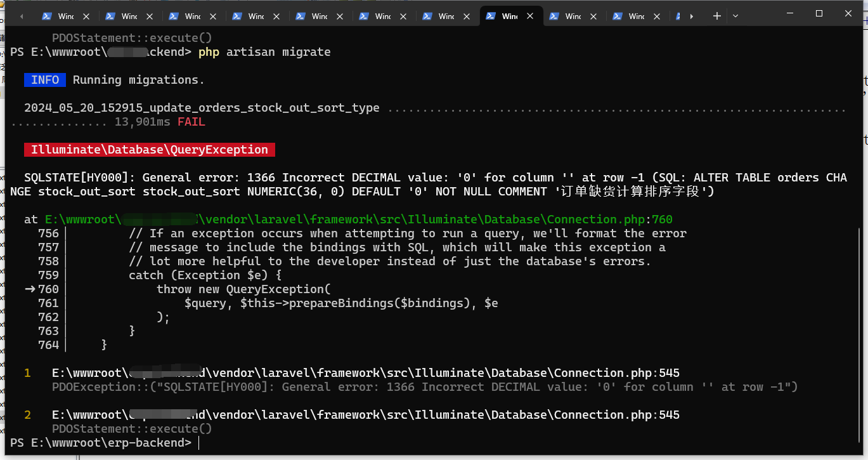Click the PowerShell icon on the first tab
This screenshot has height=460, width=868.
click(x=47, y=16)
